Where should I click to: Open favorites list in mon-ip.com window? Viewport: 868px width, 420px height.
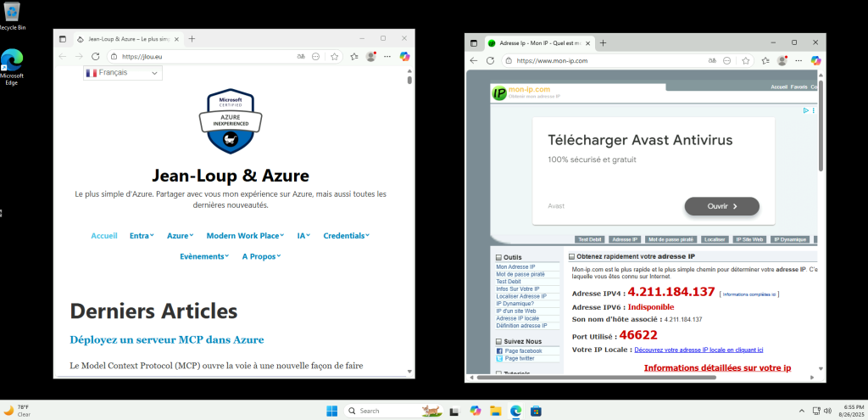pyautogui.click(x=765, y=60)
